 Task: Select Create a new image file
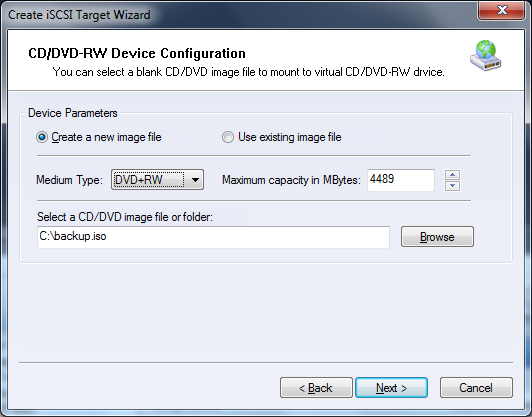click(x=42, y=137)
